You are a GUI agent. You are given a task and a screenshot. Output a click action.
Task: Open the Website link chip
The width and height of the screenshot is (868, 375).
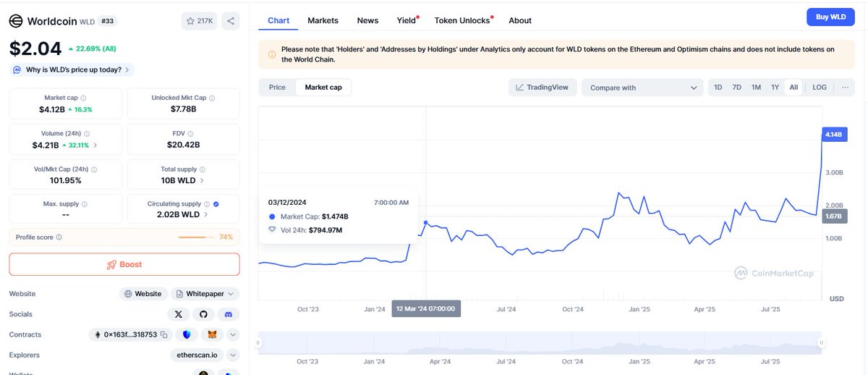coord(143,294)
